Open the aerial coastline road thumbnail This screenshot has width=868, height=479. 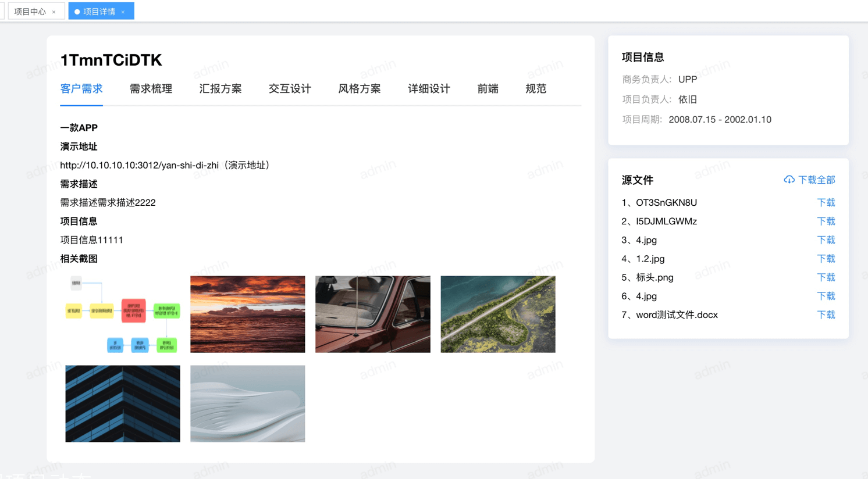[x=498, y=314]
